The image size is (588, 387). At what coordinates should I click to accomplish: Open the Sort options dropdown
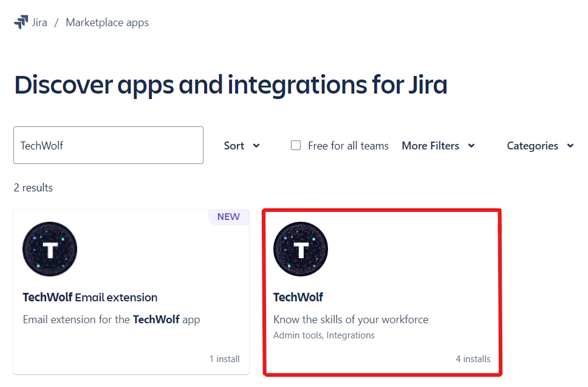[242, 146]
